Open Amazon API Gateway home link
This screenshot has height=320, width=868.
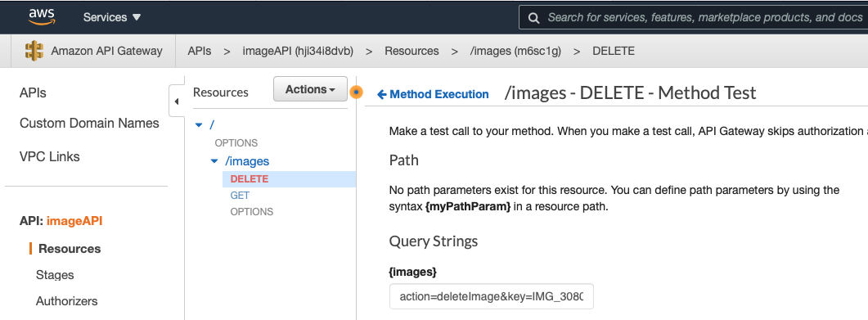107,51
